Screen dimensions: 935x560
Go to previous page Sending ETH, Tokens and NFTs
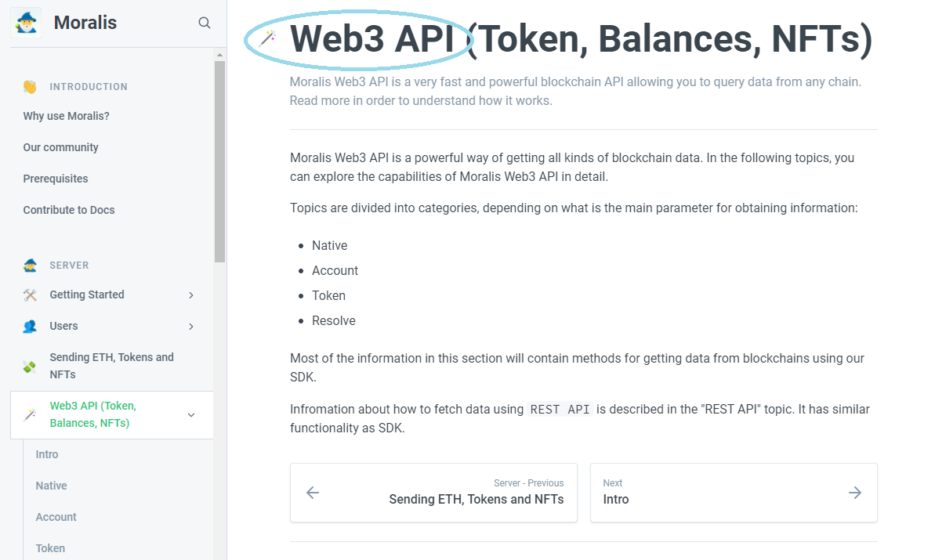tap(433, 493)
